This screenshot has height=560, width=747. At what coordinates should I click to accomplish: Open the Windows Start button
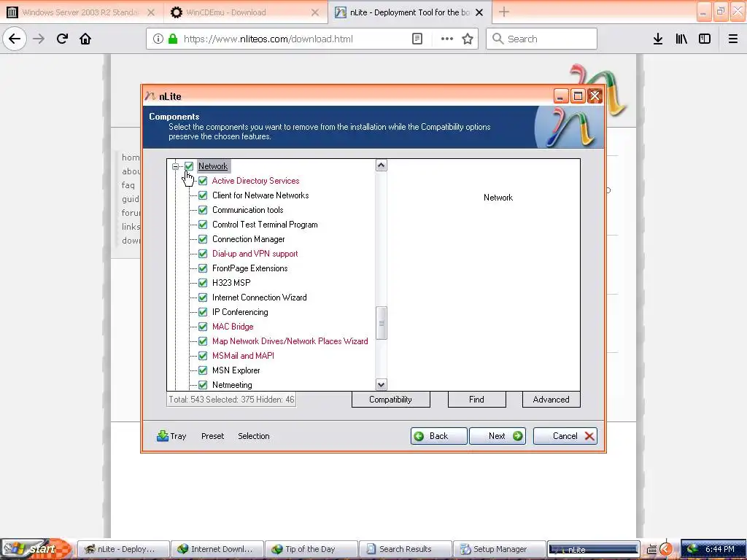(x=37, y=549)
